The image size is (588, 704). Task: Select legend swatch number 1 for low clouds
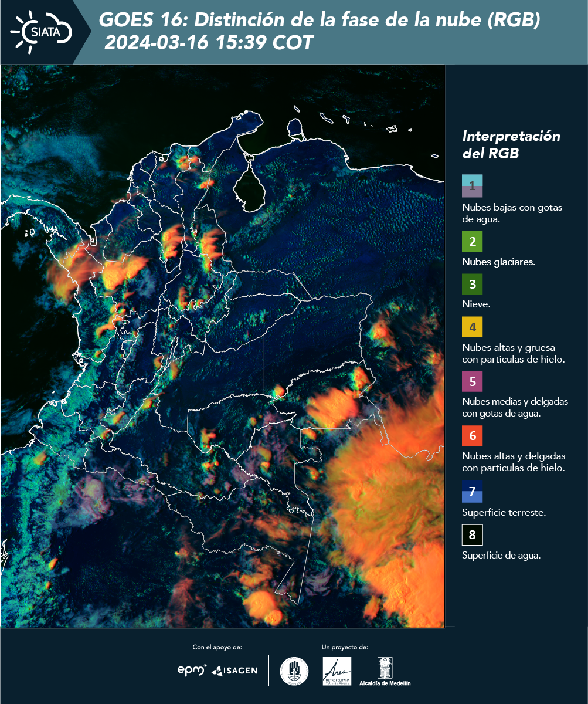point(472,186)
